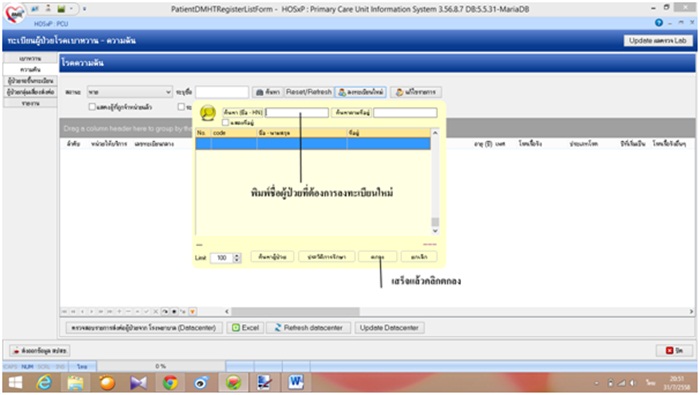Select the third tab in left sidebar
The width and height of the screenshot is (700, 395).
(x=30, y=81)
